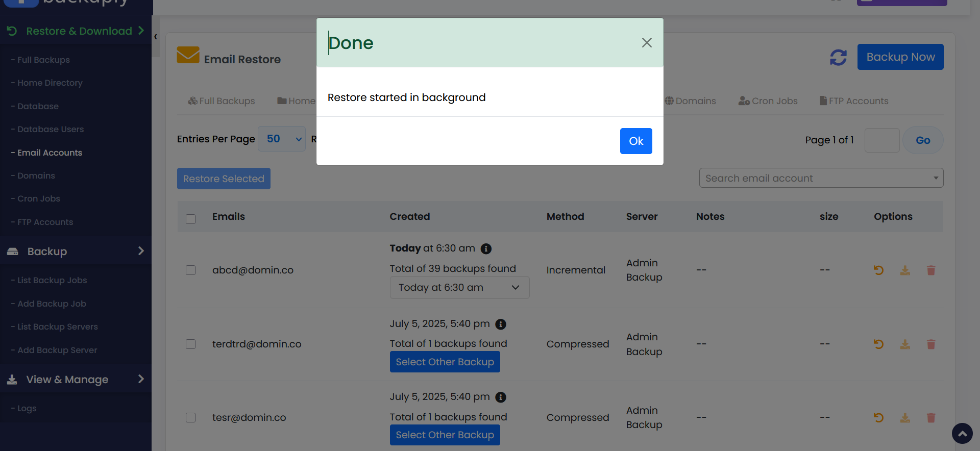This screenshot has width=980, height=451.
Task: Click download icon for abcd@domin.co backup
Action: point(905,270)
